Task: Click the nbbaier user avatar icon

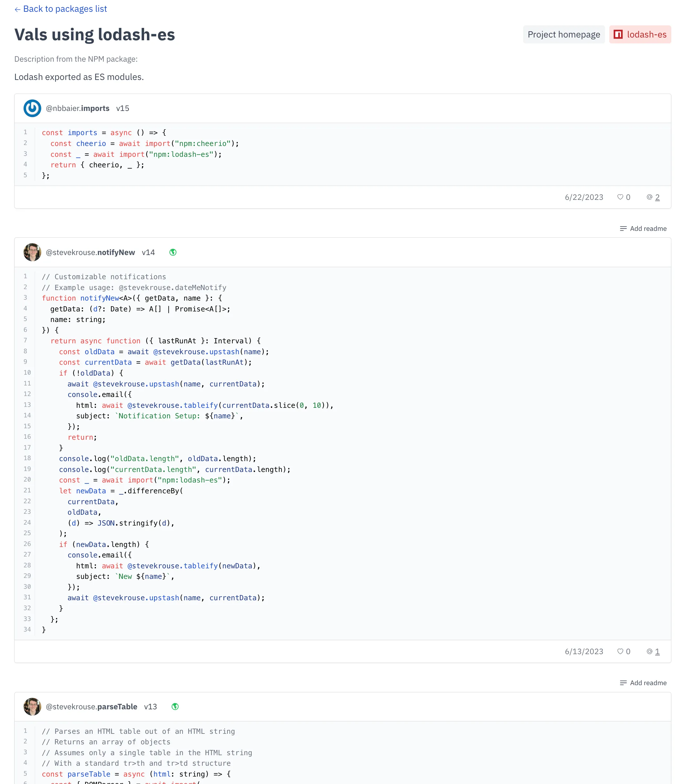Action: (x=32, y=108)
